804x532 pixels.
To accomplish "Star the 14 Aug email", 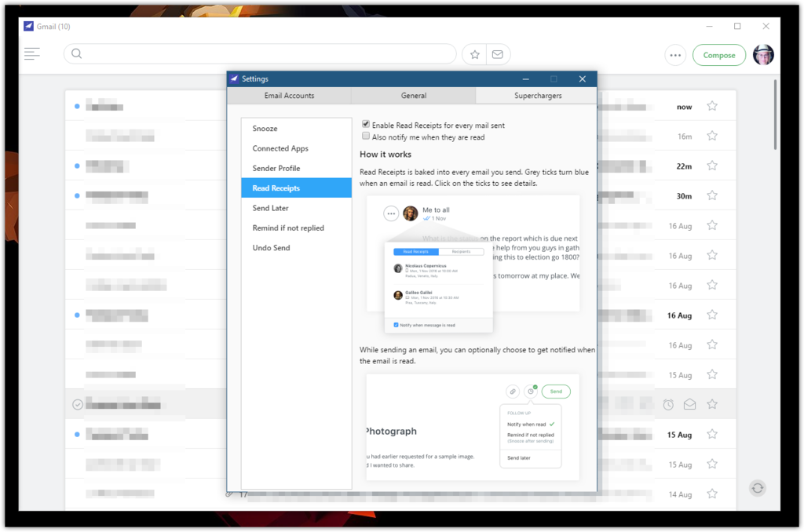I will (712, 494).
